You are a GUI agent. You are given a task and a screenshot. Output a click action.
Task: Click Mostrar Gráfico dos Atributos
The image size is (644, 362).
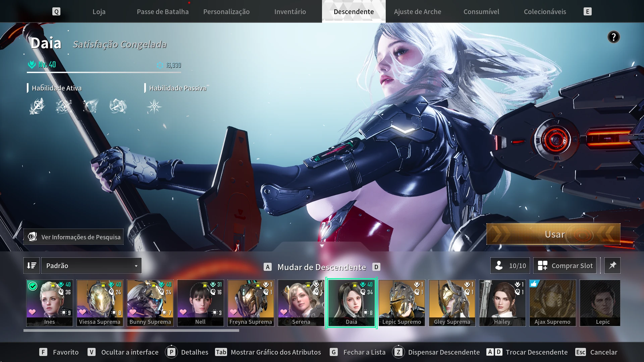[268, 352]
